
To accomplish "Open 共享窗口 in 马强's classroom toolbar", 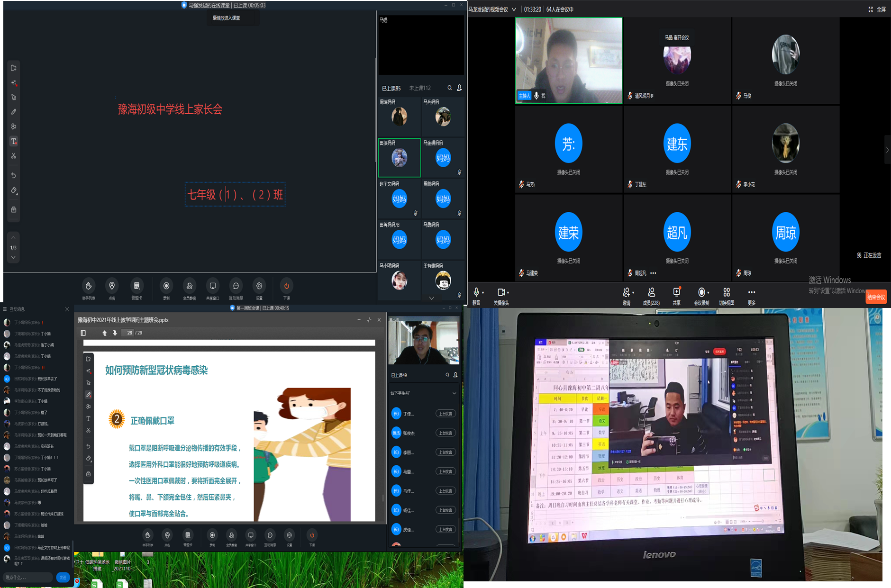I will (213, 289).
